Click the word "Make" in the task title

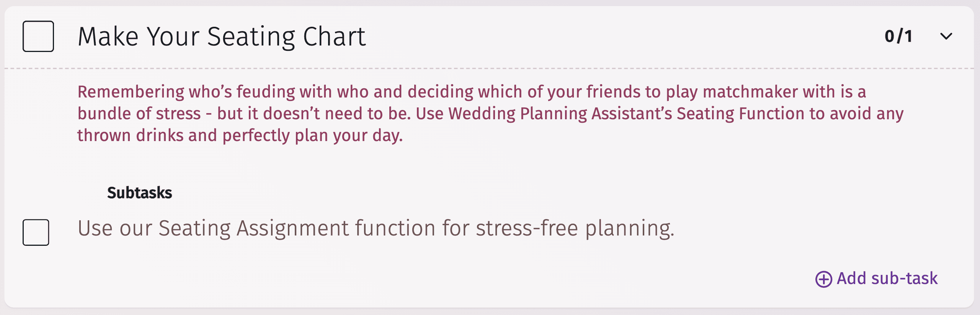coord(108,37)
